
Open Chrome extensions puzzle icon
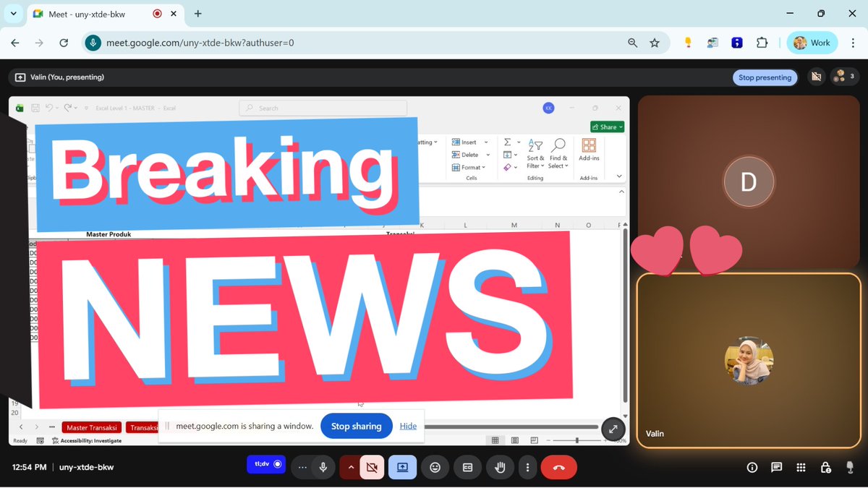click(x=762, y=43)
